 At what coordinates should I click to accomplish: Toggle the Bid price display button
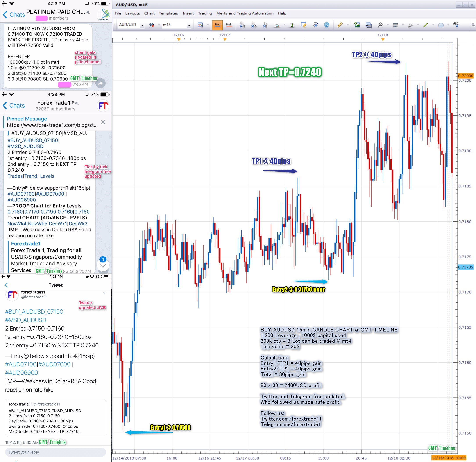pos(217,25)
